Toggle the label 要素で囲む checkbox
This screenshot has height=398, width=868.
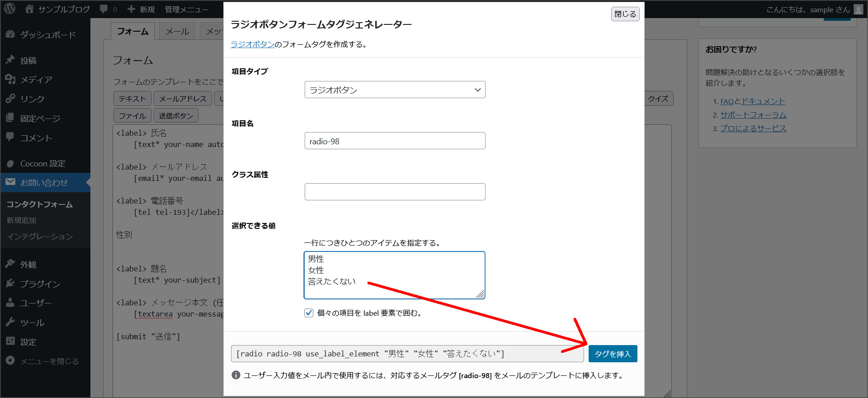[x=309, y=313]
